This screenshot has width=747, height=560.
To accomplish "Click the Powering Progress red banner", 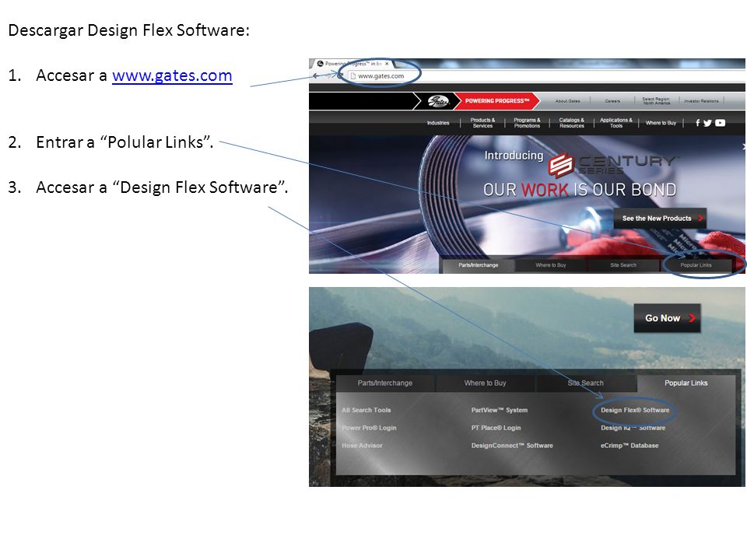I will pos(497,101).
